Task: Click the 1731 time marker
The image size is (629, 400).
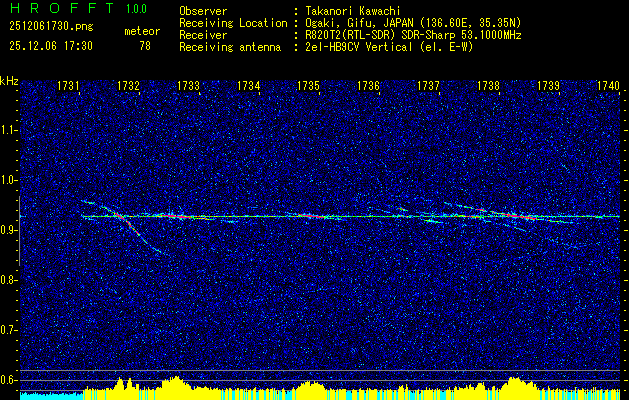Action: (68, 86)
